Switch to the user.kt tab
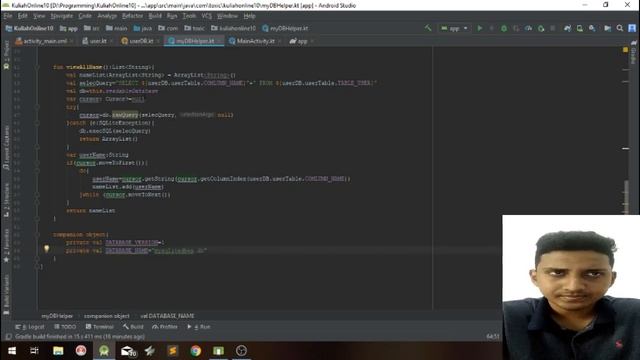Screen dimensions: 640x360 [95, 41]
